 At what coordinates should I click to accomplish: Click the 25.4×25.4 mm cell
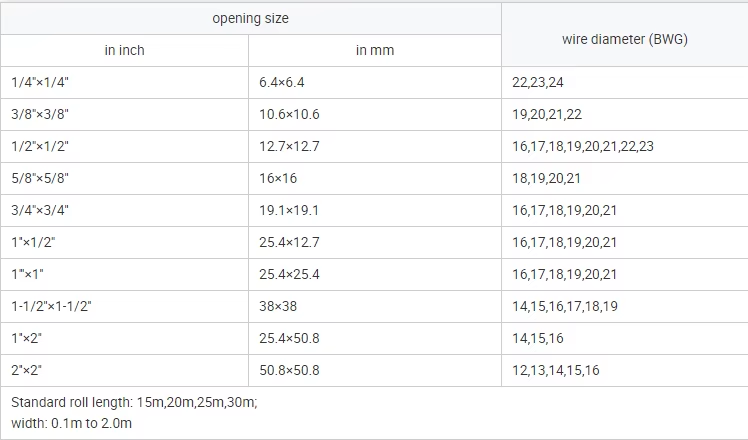tap(375, 274)
